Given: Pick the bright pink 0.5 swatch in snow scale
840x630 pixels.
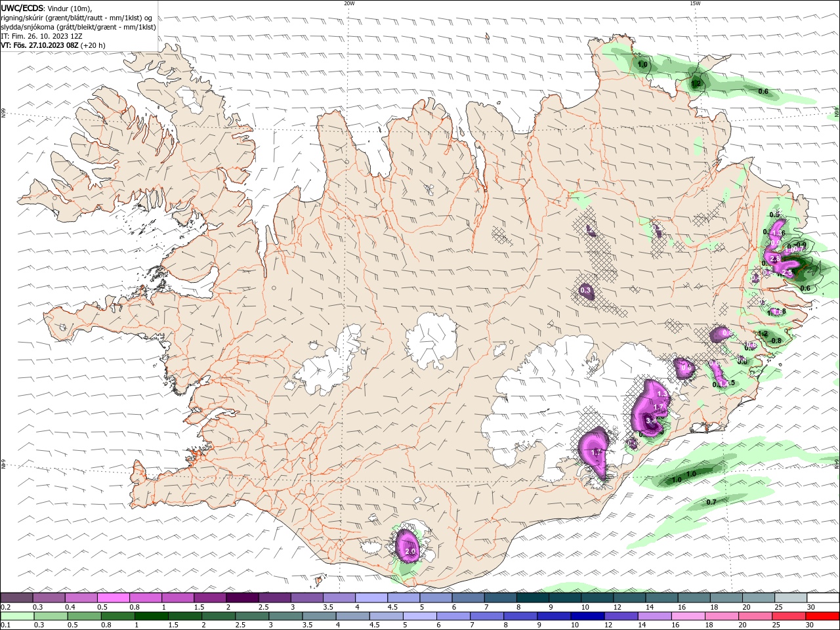Looking at the screenshot, I should [x=113, y=598].
